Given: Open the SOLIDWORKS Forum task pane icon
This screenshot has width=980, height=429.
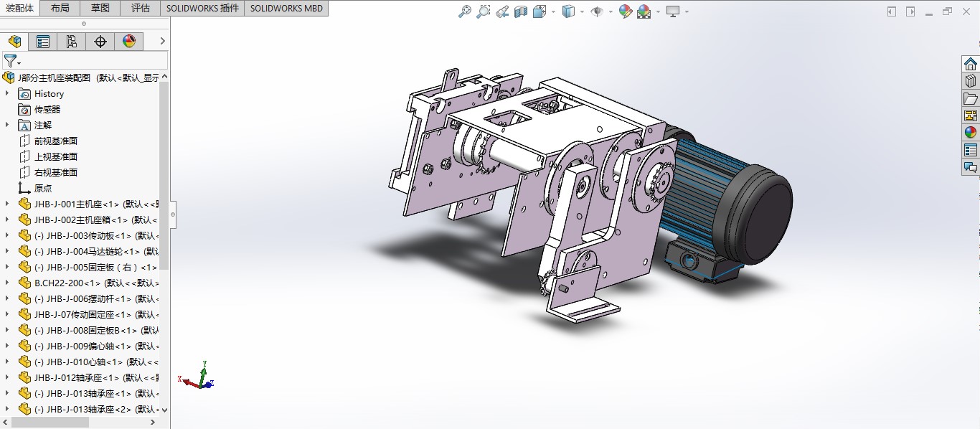Looking at the screenshot, I should [971, 167].
